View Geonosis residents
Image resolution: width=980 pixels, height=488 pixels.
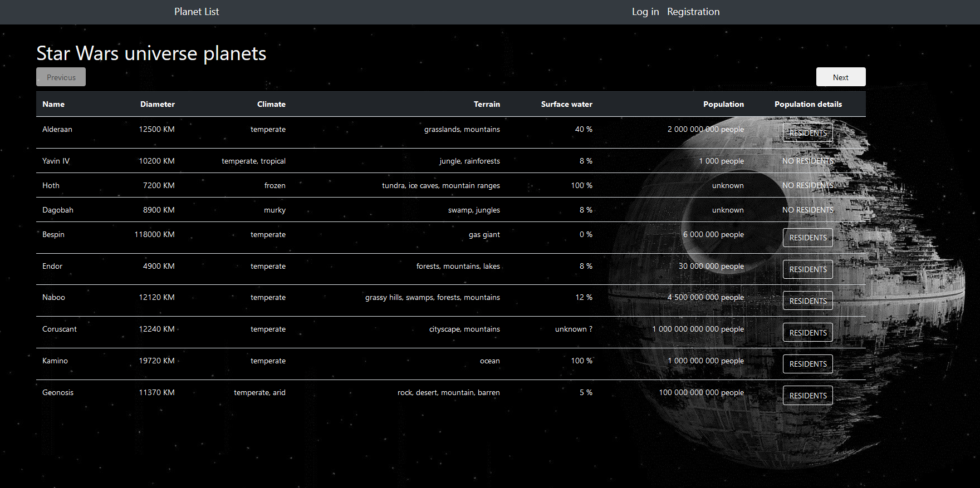807,395
